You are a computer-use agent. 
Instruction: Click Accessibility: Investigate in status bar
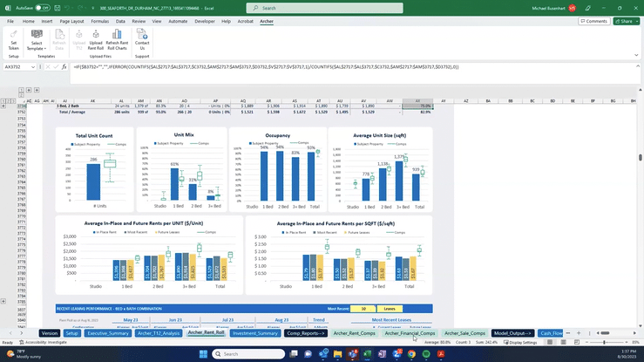pos(43,342)
